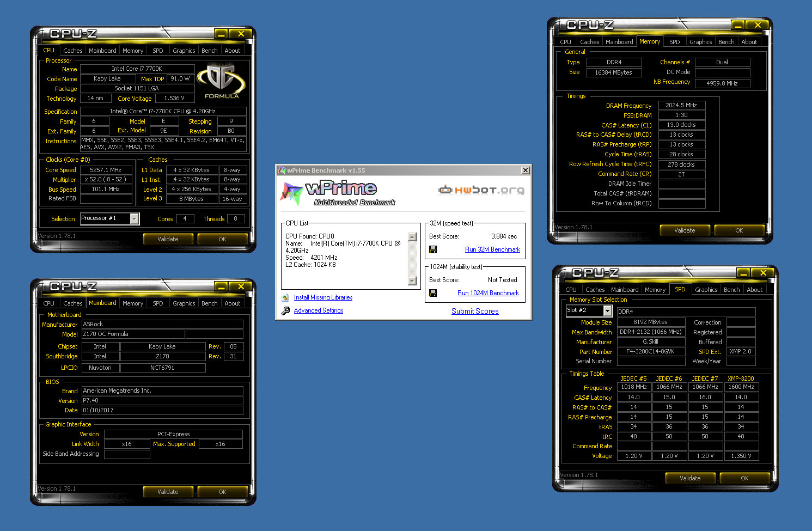
Task: Click the Advanced Settings magnifier icon
Action: 285,311
